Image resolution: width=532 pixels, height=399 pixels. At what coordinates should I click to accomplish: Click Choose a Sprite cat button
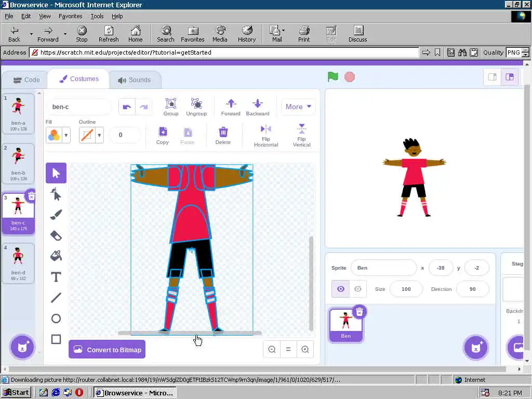476,348
